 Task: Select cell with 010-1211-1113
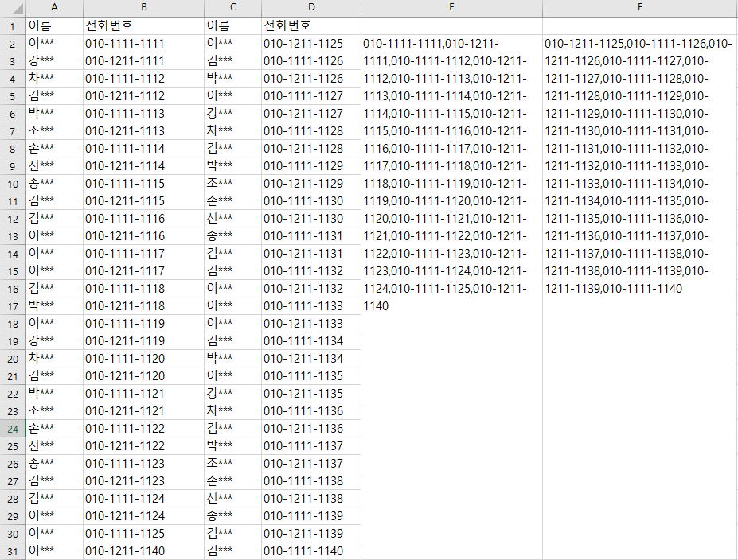pyautogui.click(x=143, y=130)
